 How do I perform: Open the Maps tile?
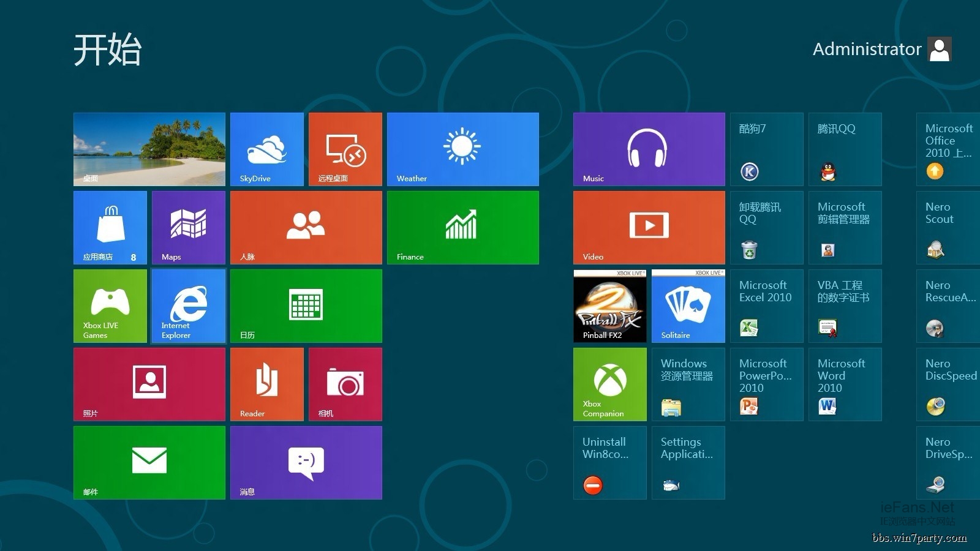coord(188,228)
